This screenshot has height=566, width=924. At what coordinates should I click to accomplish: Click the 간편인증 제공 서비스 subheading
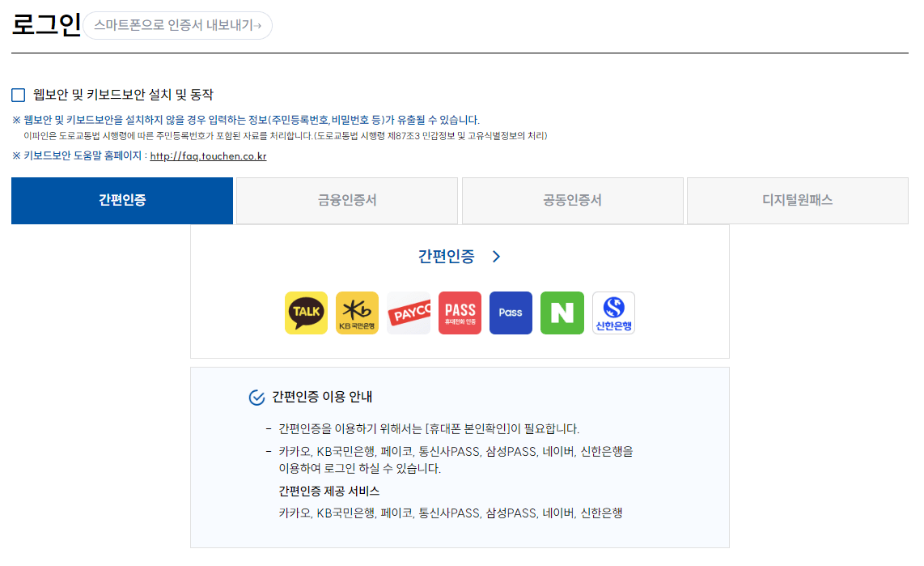(x=328, y=492)
